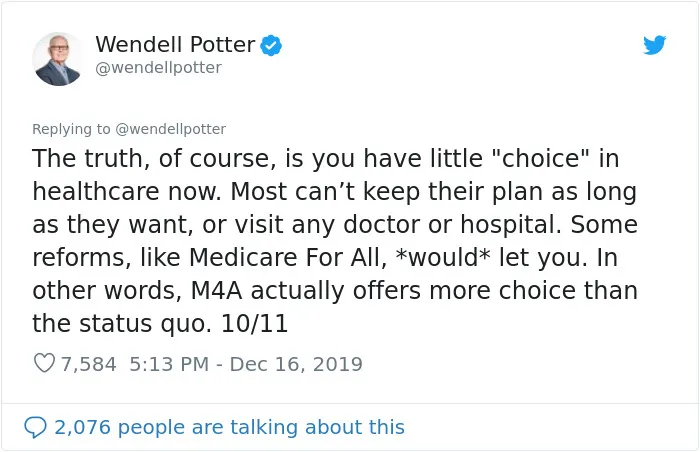
Task: Click the '10/11' thread marker text
Action: (254, 323)
